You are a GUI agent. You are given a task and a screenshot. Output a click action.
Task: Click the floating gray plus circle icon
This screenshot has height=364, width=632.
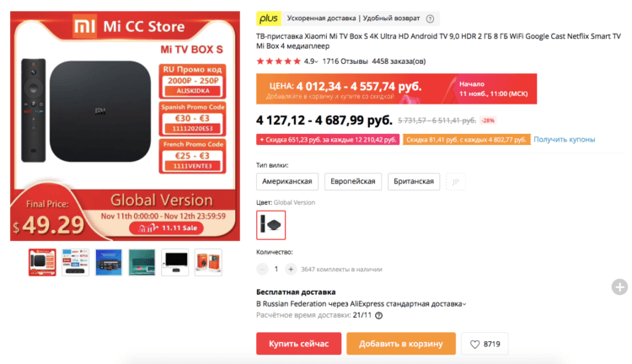[619, 287]
